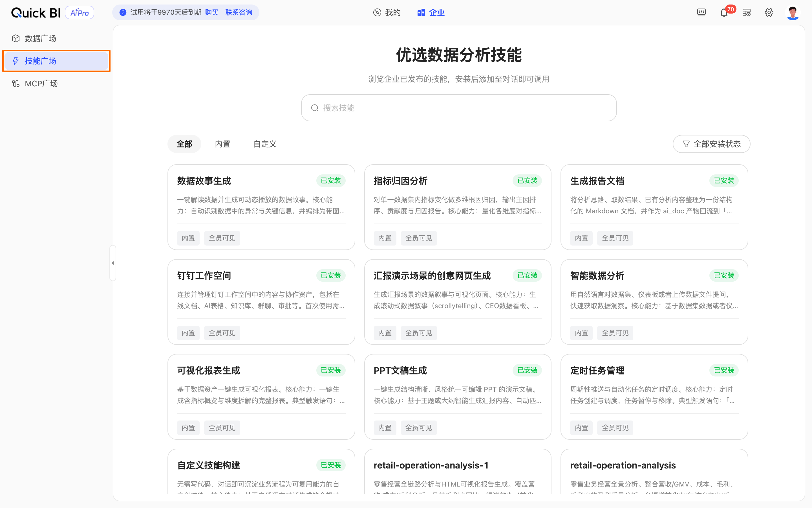Click 内置 tag on 指标归因分析 card

tap(385, 238)
